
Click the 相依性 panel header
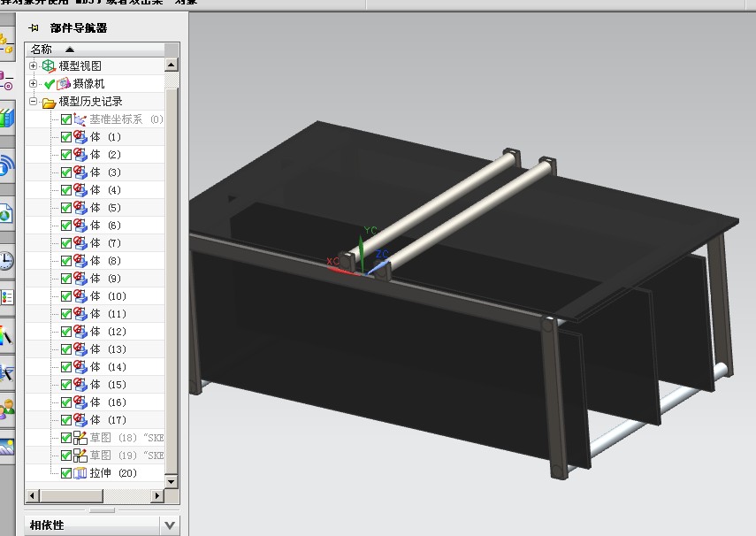102,525
